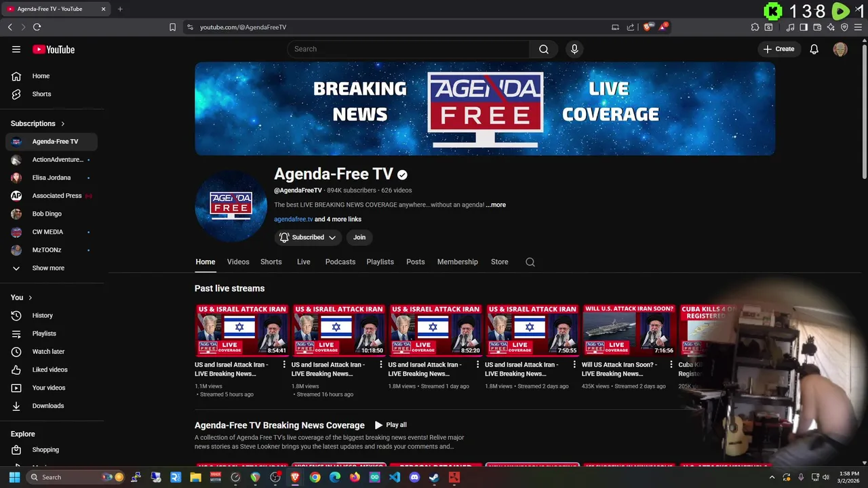The height and width of the screenshot is (488, 868).
Task: Toggle the browser sidebar panel icon
Action: click(804, 27)
